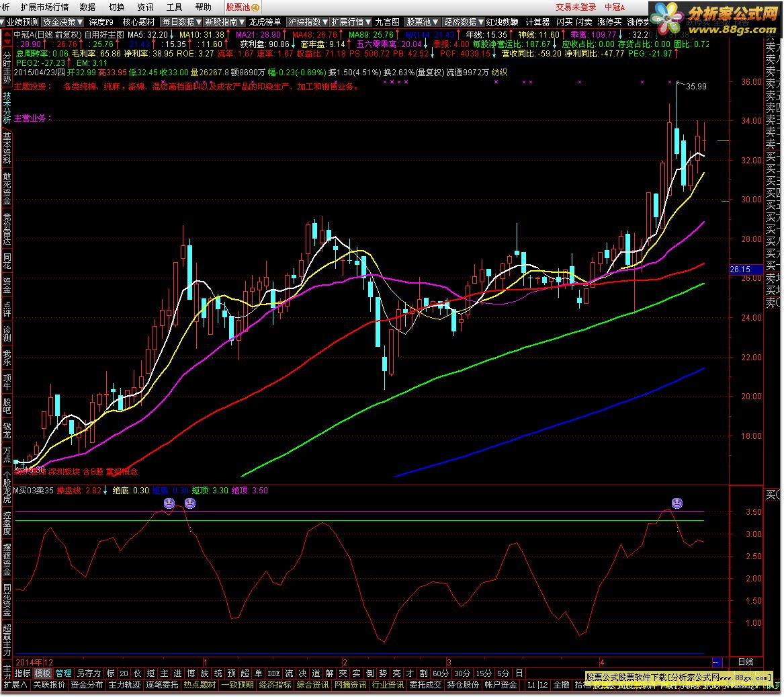Open the 切换 menu

point(116,7)
